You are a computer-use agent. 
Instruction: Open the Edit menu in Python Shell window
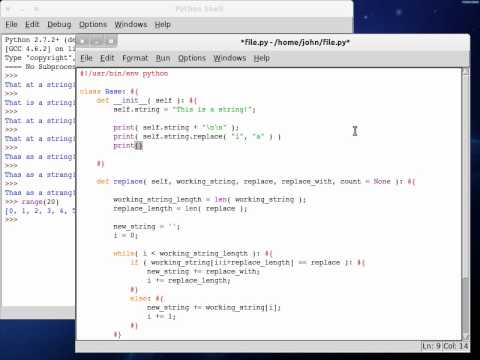pos(32,24)
